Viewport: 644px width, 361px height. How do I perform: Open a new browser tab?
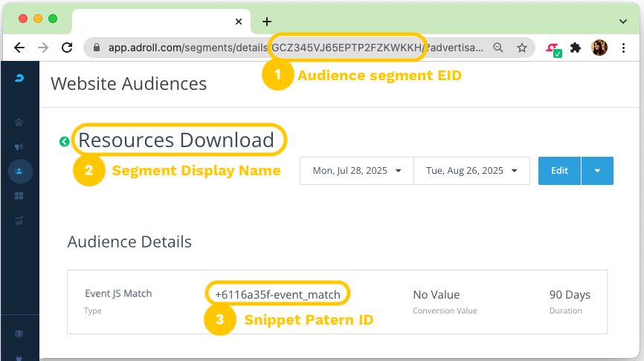click(267, 21)
